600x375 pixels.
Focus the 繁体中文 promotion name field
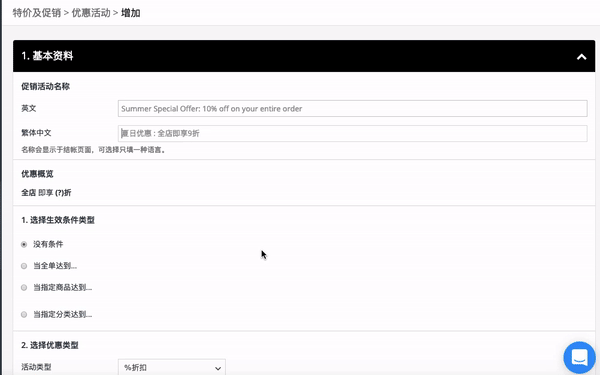coord(352,133)
